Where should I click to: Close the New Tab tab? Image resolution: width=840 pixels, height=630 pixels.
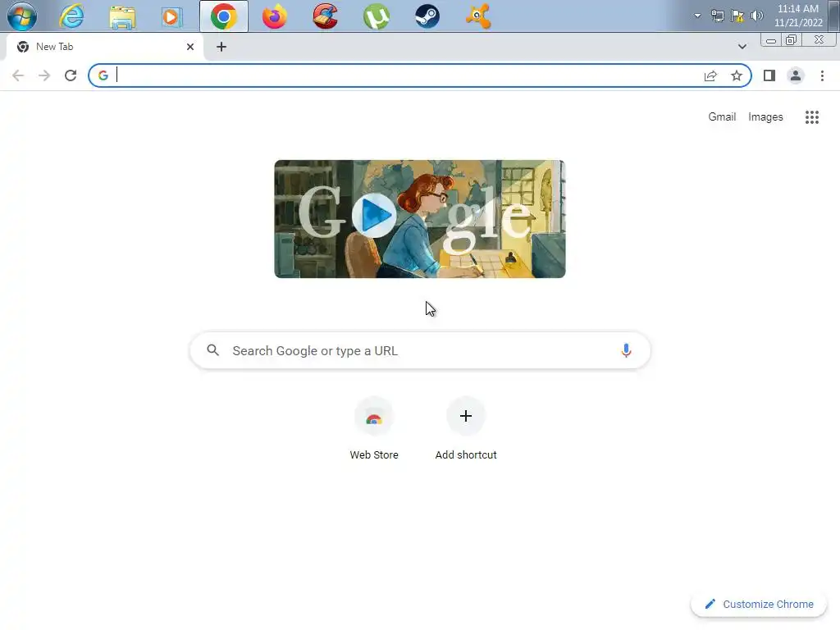[190, 47]
